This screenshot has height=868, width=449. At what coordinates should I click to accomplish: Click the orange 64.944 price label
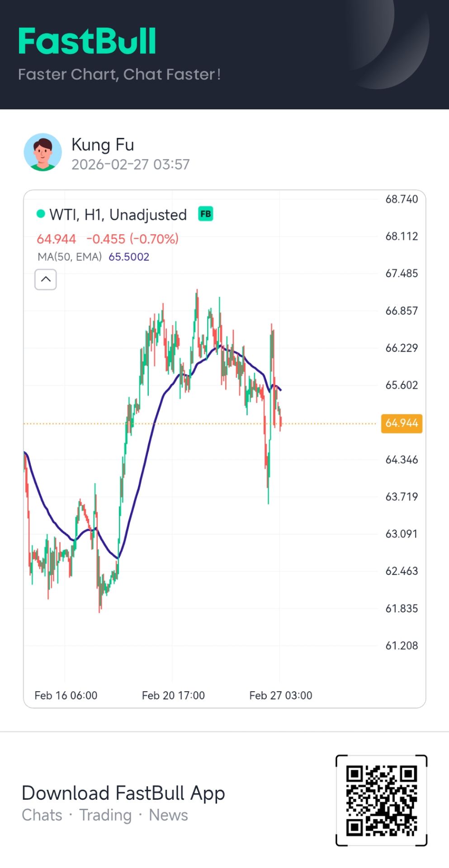pyautogui.click(x=402, y=424)
